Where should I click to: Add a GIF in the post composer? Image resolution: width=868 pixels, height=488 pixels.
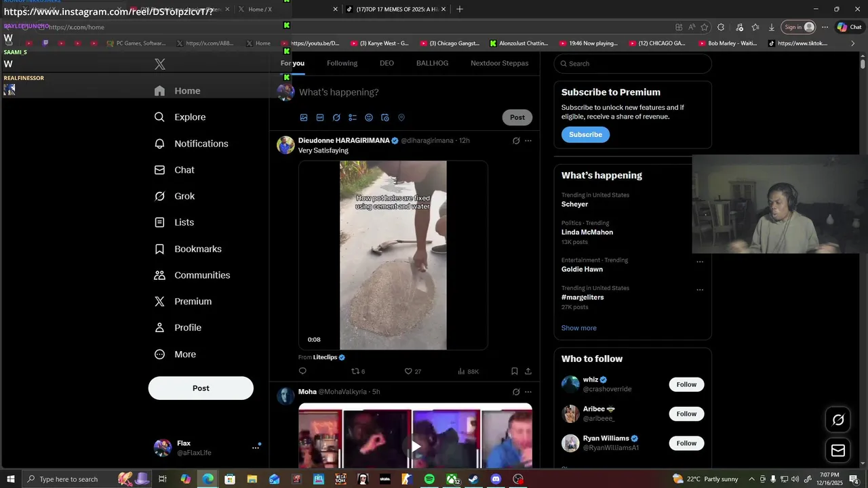pos(320,117)
